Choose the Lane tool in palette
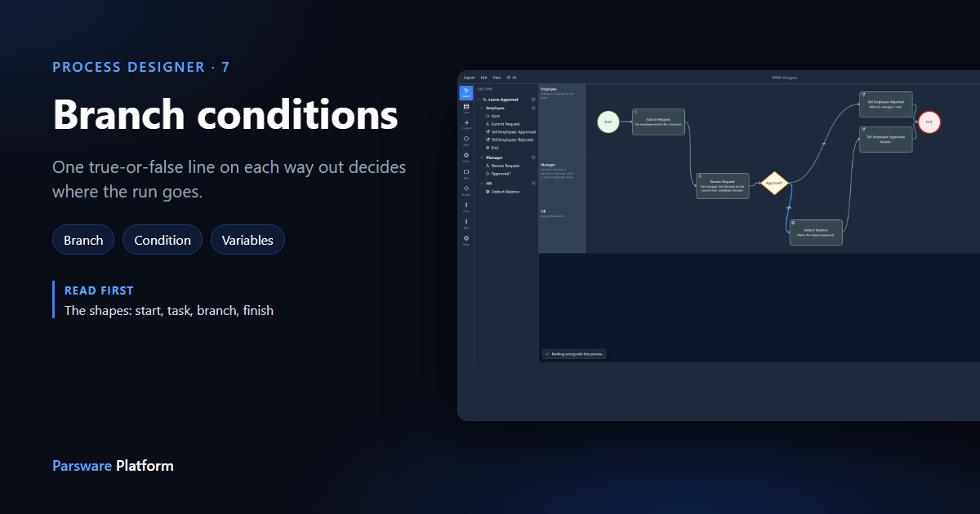Image resolution: width=980 pixels, height=514 pixels. pos(465,109)
